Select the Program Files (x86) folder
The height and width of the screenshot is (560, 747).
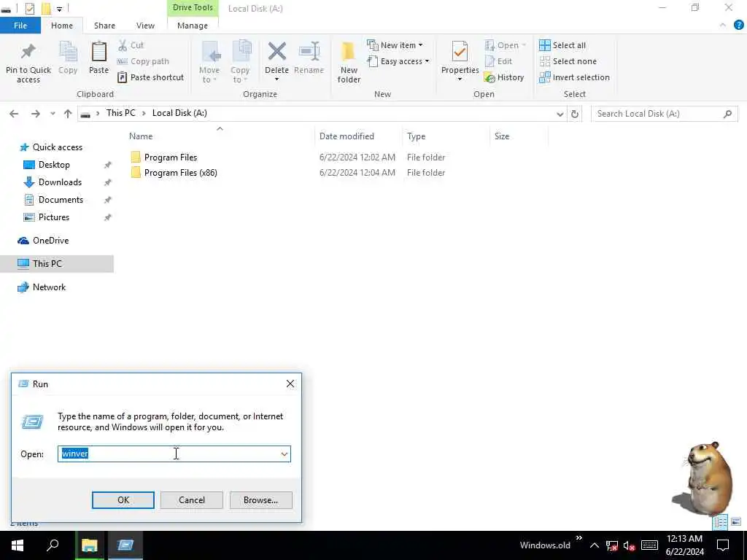click(174, 172)
